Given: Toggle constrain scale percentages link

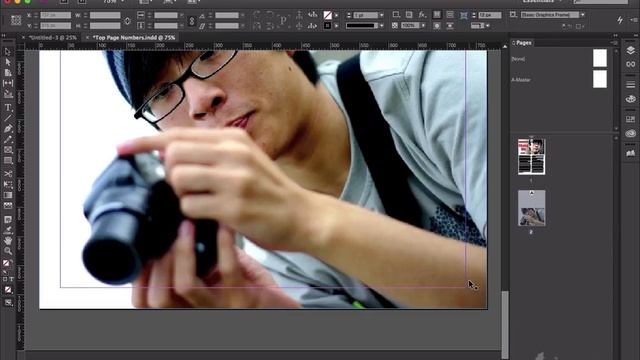Looking at the screenshot, I should (191, 20).
